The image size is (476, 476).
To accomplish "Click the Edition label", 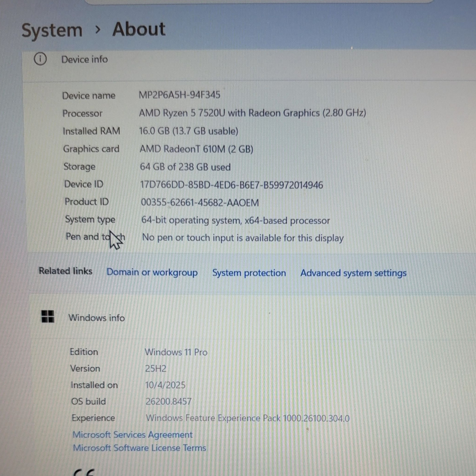I will [x=84, y=352].
